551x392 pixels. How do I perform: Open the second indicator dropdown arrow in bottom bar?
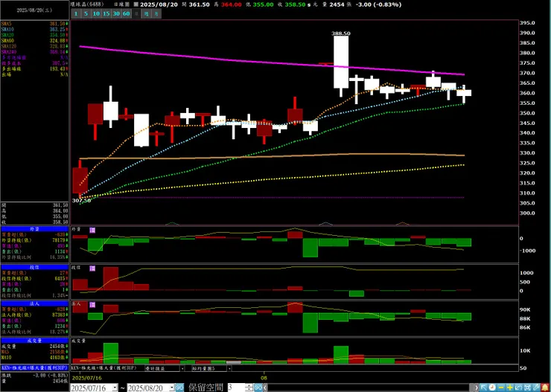click(x=229, y=368)
